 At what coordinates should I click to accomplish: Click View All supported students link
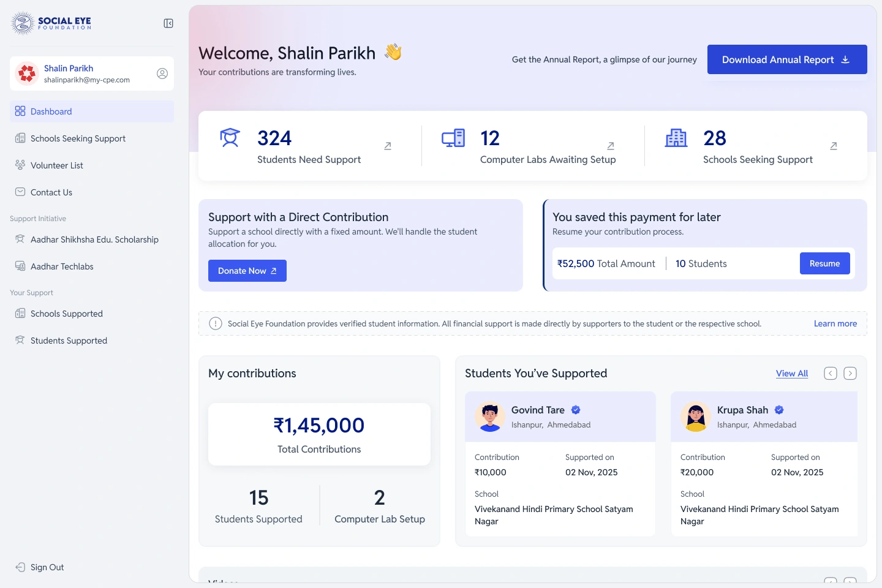[792, 374]
